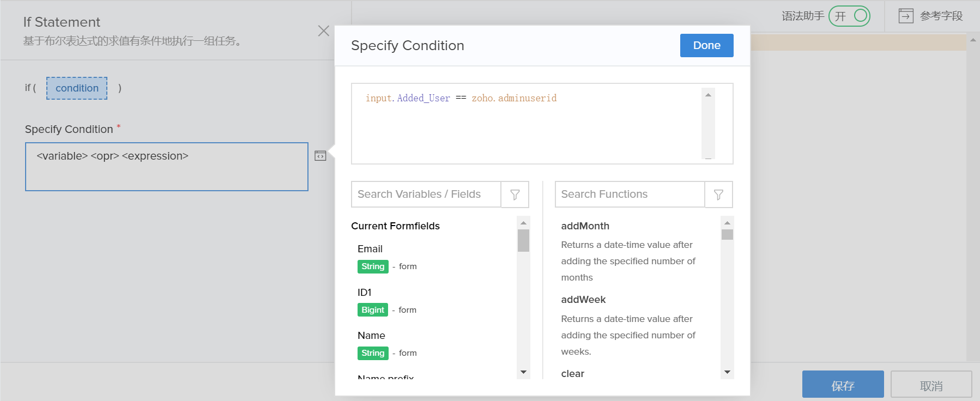Click the filter icon beside Search Functions

(x=718, y=195)
